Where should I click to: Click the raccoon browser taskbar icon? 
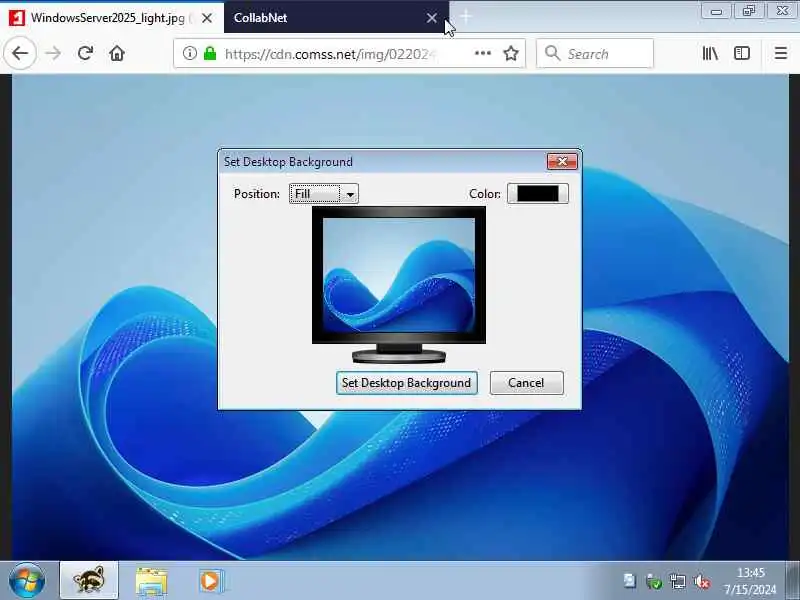pos(89,581)
